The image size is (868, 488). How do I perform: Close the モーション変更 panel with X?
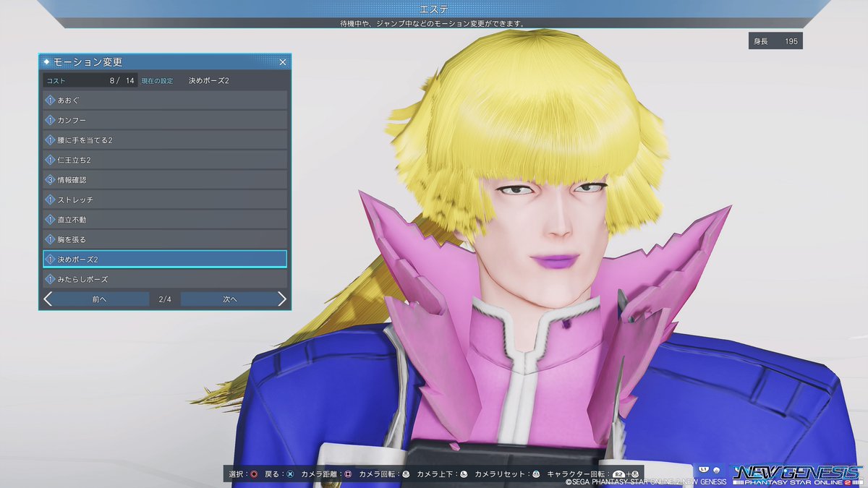[x=283, y=62]
